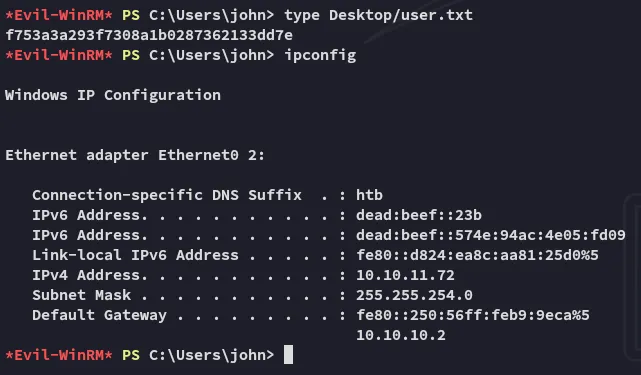Viewport: 641px width, 375px height.
Task: Click the user.txt flag hash output
Action: point(149,35)
